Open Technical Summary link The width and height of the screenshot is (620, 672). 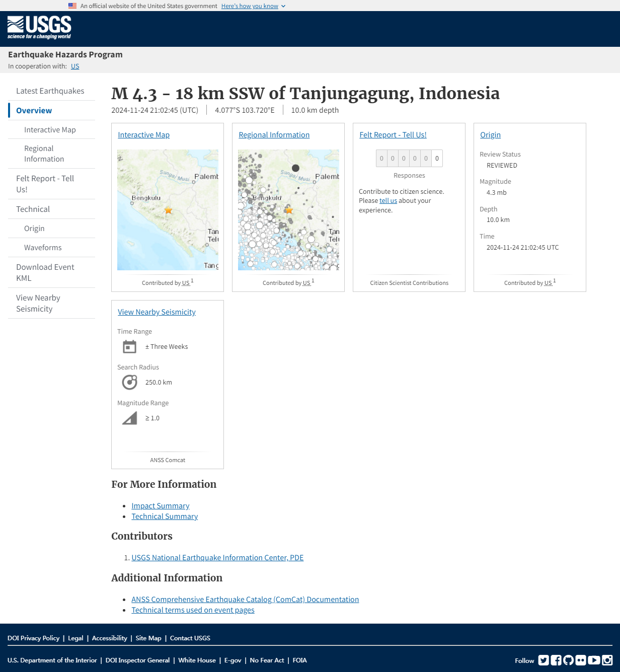tap(165, 516)
